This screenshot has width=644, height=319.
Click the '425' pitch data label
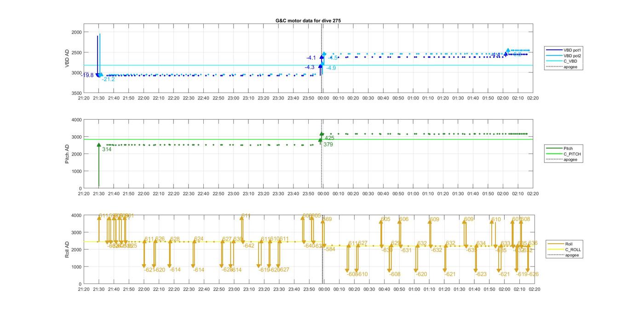[329, 138]
